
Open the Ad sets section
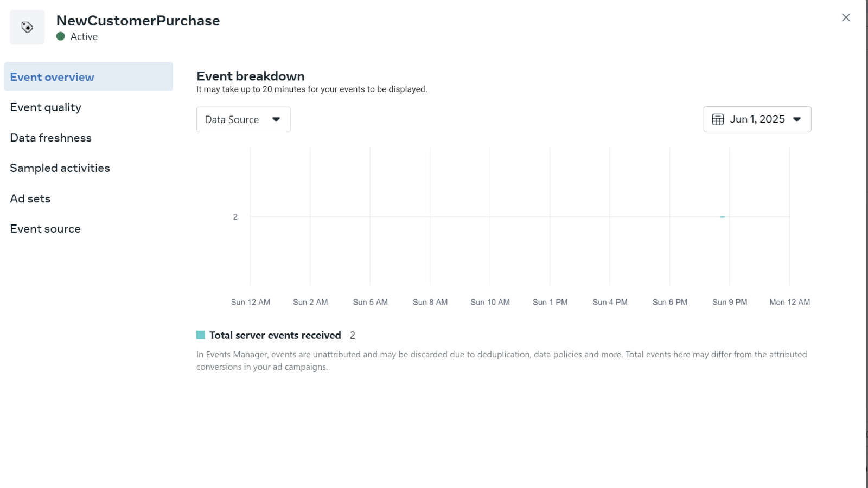[x=30, y=198]
